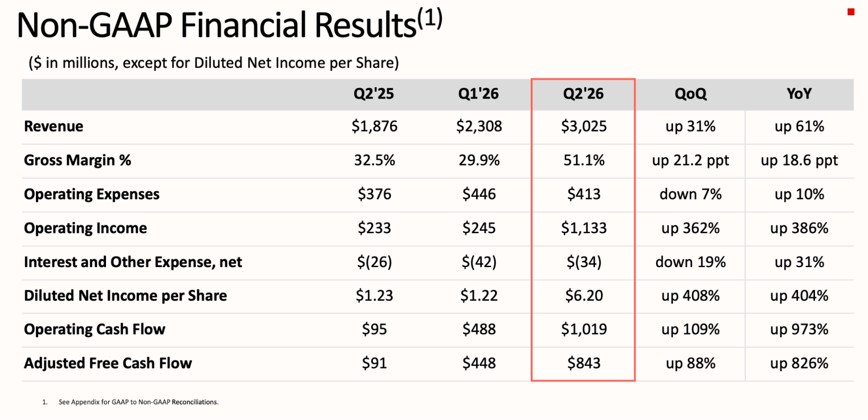868x420 pixels.
Task: Click Diluted Net Income per Share label
Action: coord(125,296)
